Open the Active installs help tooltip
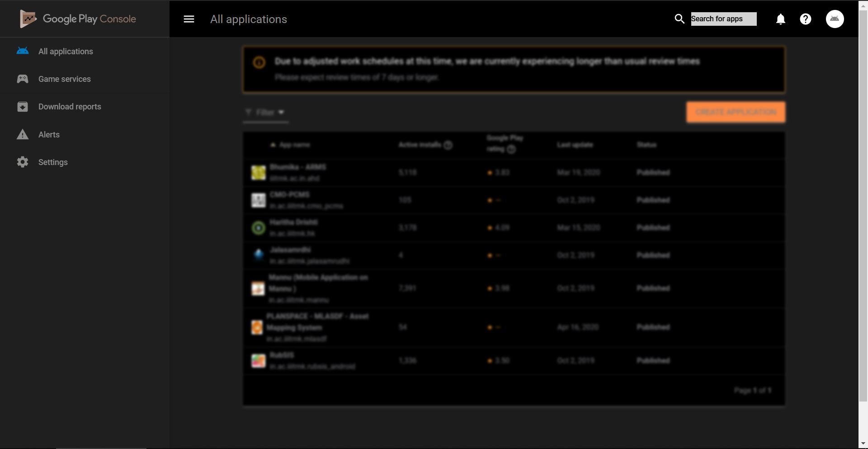 click(x=448, y=145)
